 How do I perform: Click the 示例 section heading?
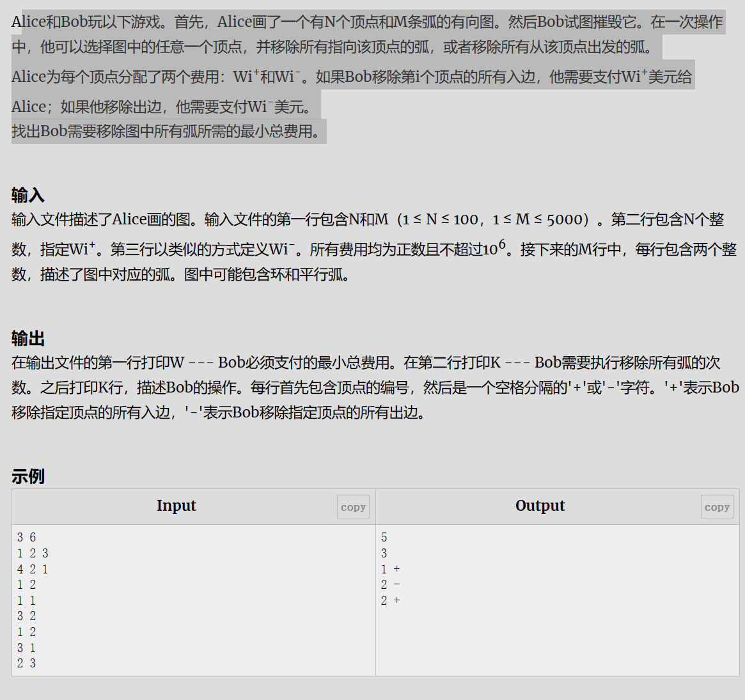(28, 476)
